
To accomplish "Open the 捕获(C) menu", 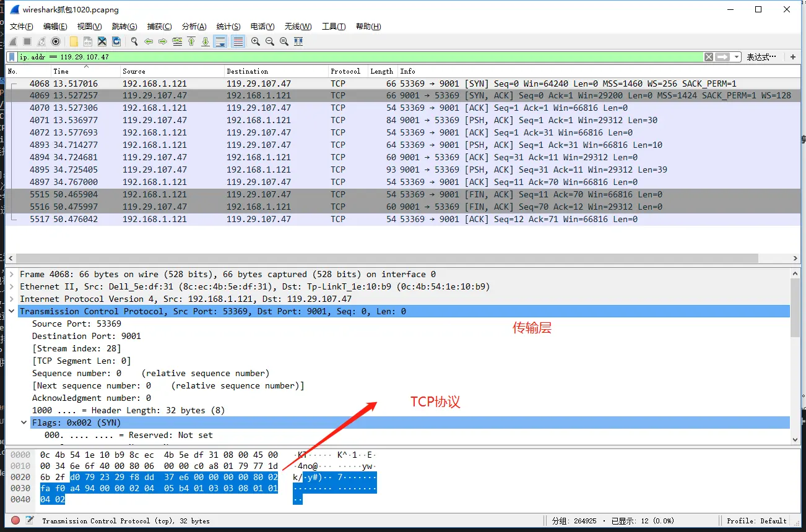I will (159, 26).
